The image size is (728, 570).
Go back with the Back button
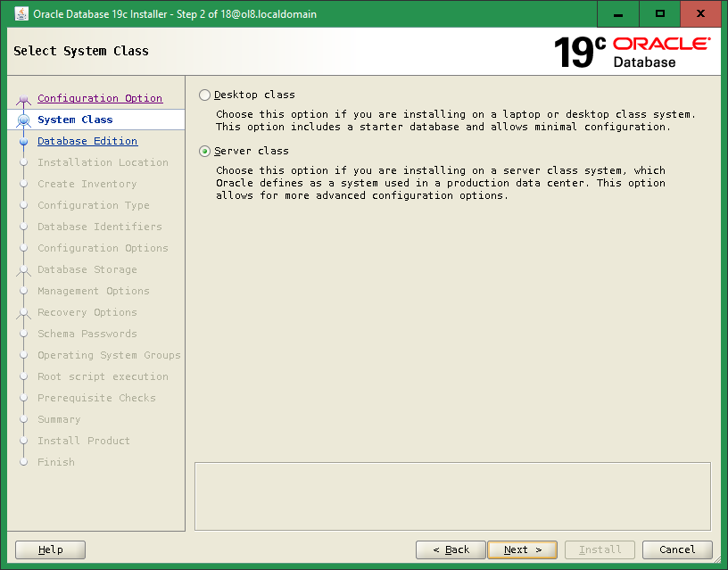click(x=451, y=549)
